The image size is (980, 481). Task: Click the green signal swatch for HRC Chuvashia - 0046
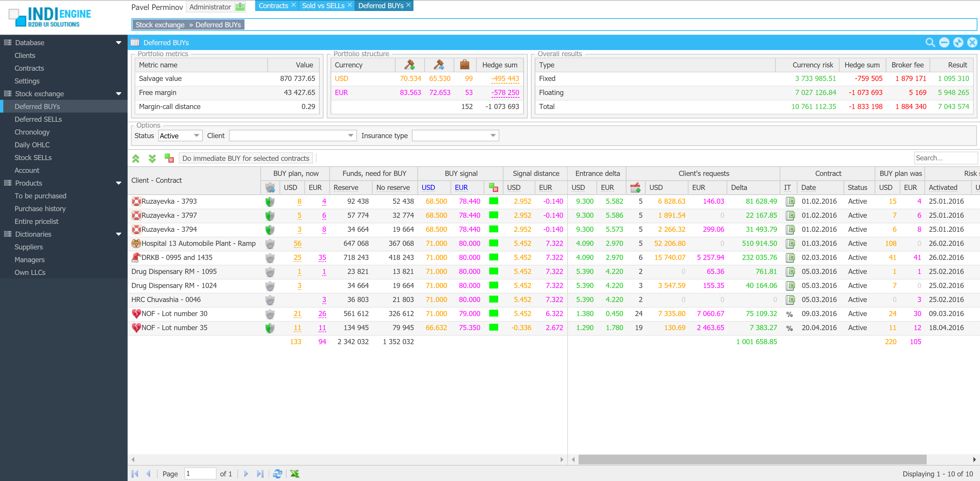pyautogui.click(x=493, y=299)
